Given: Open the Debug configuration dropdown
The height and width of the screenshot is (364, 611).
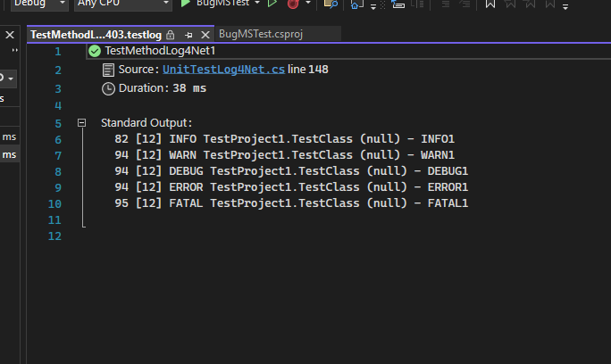Looking at the screenshot, I should point(39,4).
